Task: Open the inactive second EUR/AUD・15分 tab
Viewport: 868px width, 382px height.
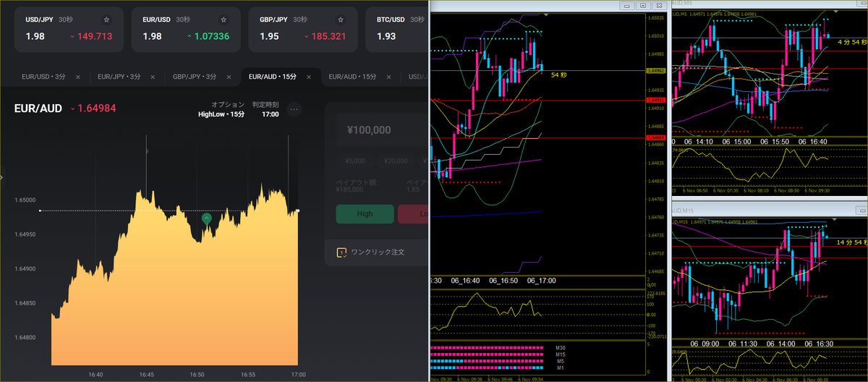Action: coord(352,77)
